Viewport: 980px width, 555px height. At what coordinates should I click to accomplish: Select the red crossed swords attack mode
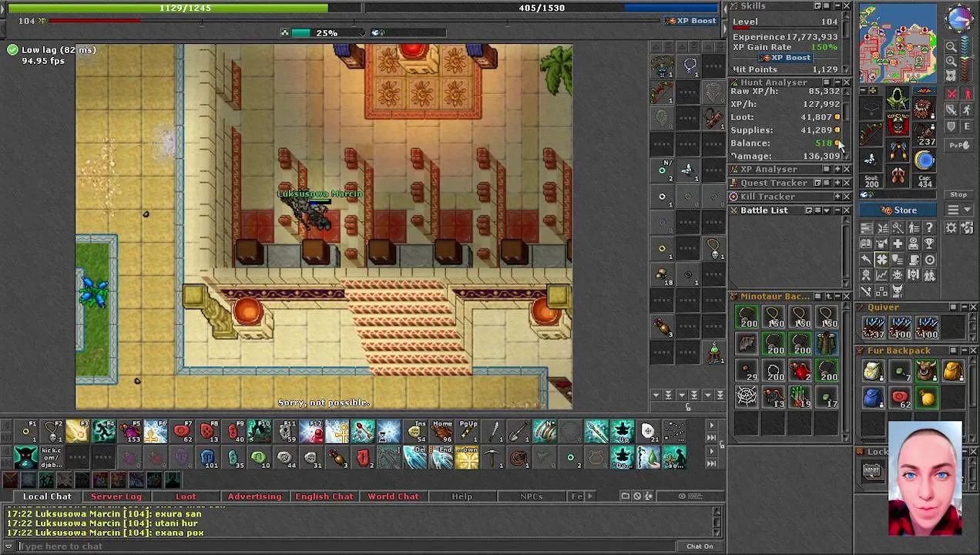coord(952,94)
